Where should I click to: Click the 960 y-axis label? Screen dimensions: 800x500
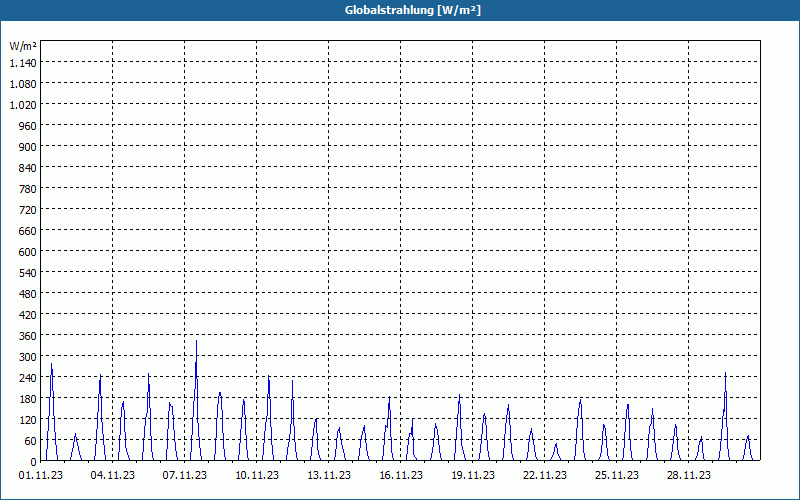(28, 126)
